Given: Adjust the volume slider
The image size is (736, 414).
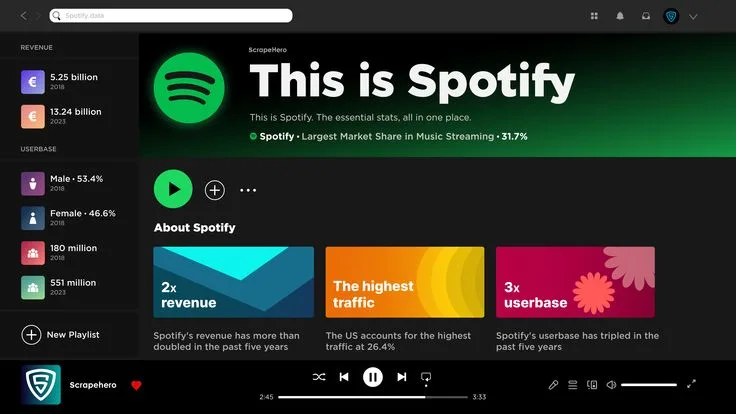Looking at the screenshot, I should (649, 385).
